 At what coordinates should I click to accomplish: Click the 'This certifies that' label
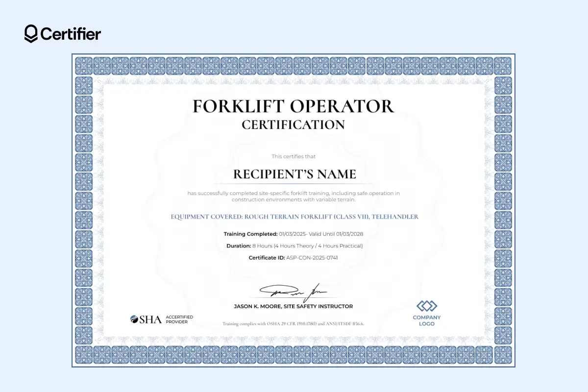pos(293,156)
